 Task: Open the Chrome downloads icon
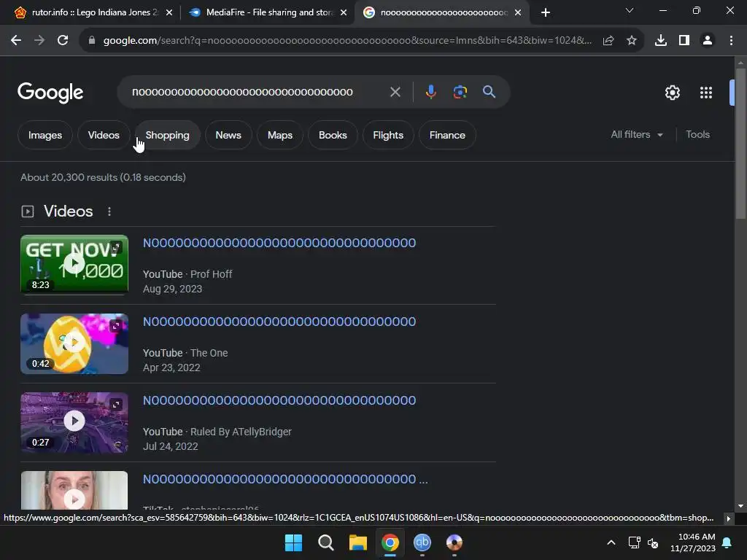click(661, 41)
